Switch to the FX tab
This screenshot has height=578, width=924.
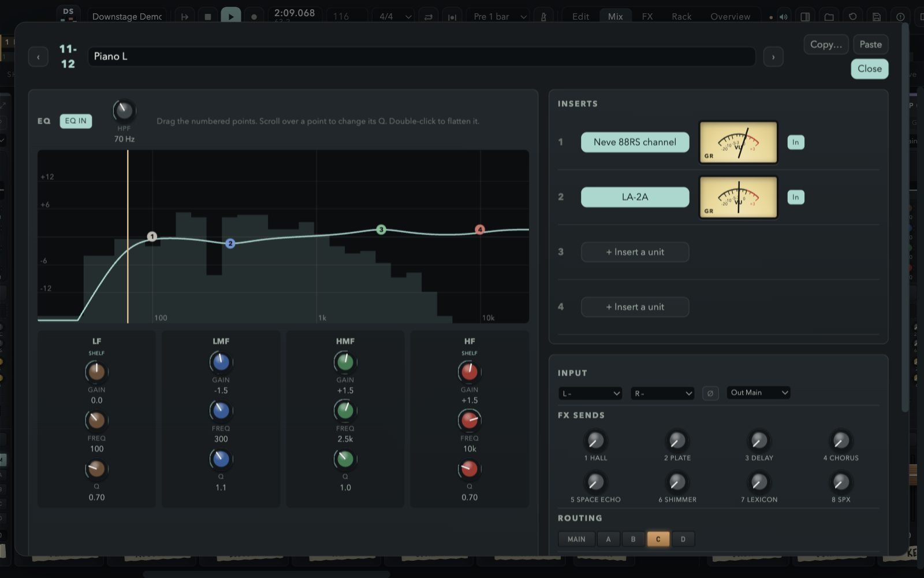[647, 17]
